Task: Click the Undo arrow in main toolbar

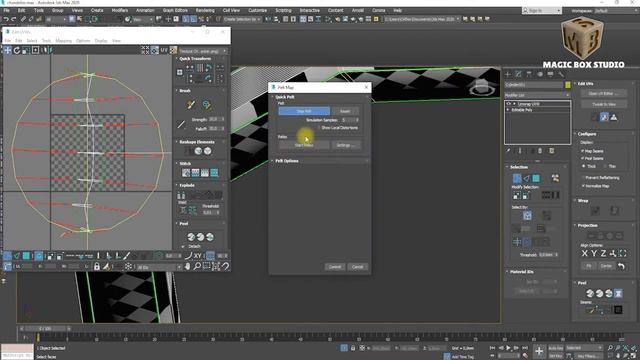Action: 6,19
